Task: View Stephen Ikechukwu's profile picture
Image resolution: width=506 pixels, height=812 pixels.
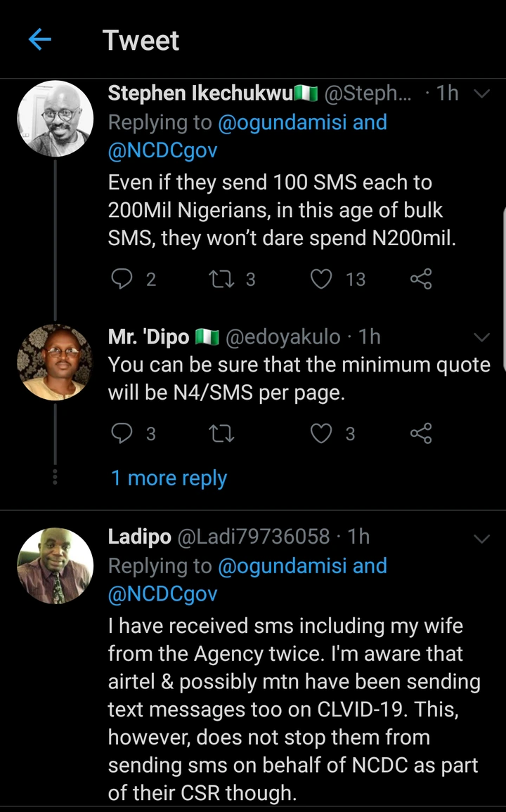Action: [56, 118]
